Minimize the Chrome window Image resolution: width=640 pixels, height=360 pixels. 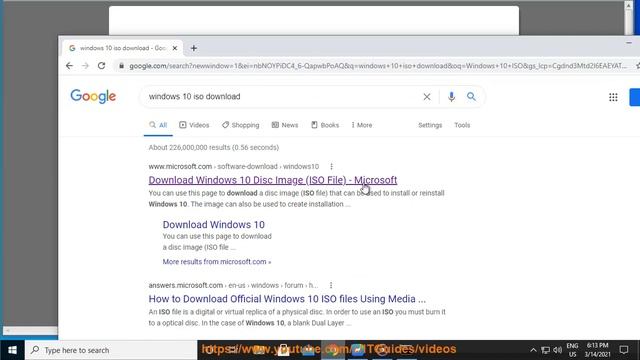pos(629,43)
